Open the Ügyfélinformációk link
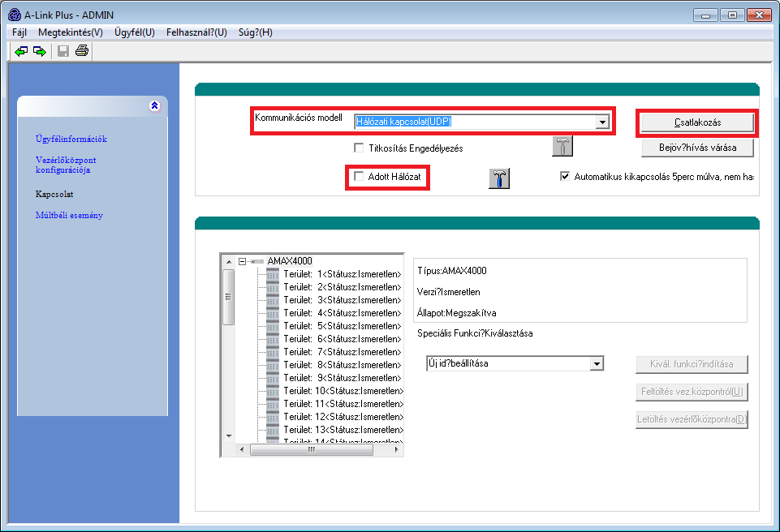The image size is (780, 532). (x=71, y=139)
